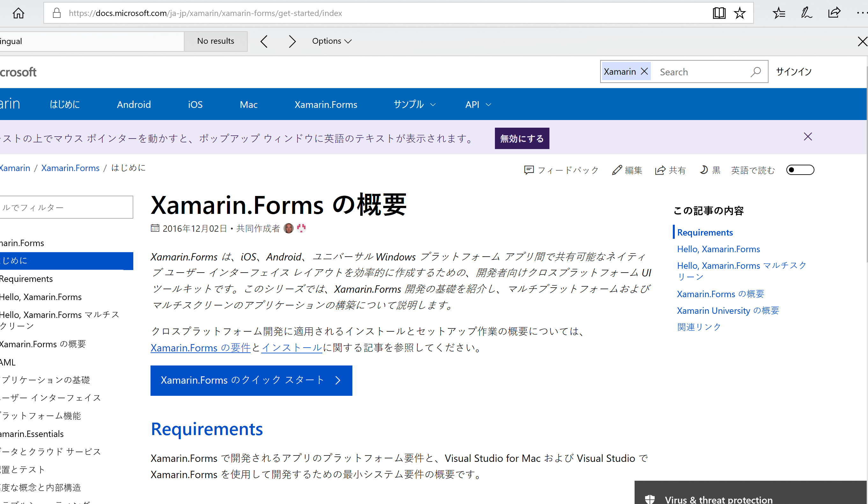Open Xamarin.Forms の要件 link
The height and width of the screenshot is (504, 868).
tap(201, 348)
